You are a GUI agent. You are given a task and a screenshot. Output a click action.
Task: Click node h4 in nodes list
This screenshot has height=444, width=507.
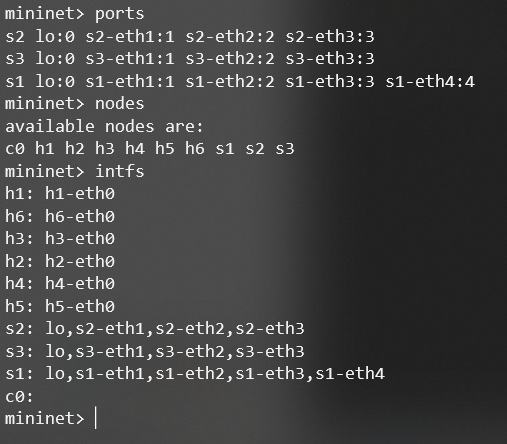tap(135, 148)
